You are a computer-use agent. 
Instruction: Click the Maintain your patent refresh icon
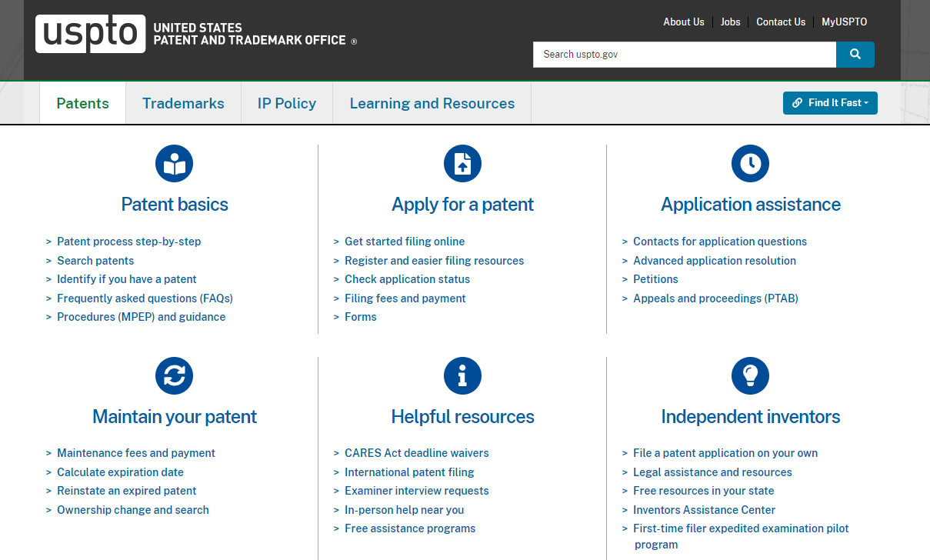tap(175, 376)
